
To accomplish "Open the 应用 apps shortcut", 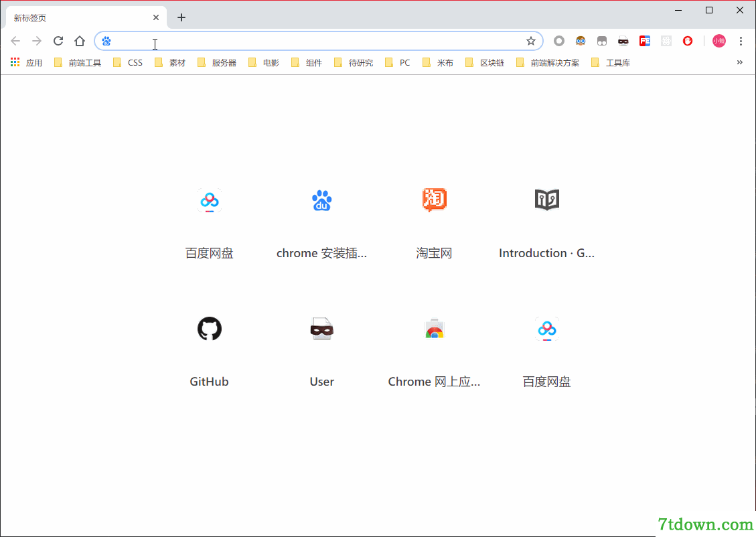I will [x=27, y=63].
